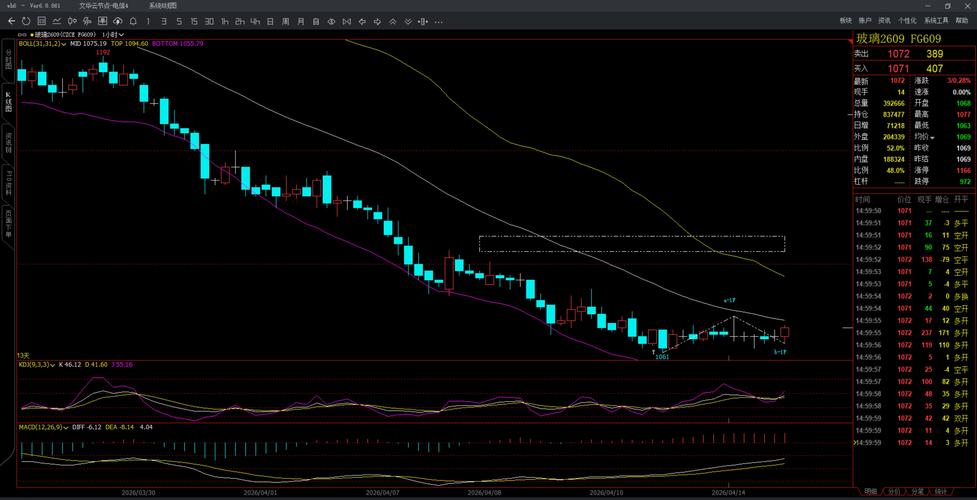Click the link chain icon before contract name
The height and width of the screenshot is (500, 977).
click(22, 34)
